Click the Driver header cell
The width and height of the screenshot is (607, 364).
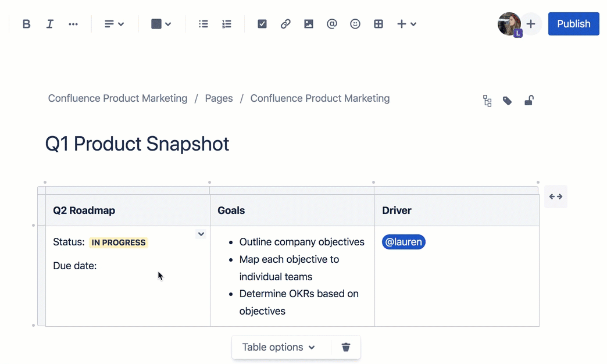pyautogui.click(x=457, y=210)
